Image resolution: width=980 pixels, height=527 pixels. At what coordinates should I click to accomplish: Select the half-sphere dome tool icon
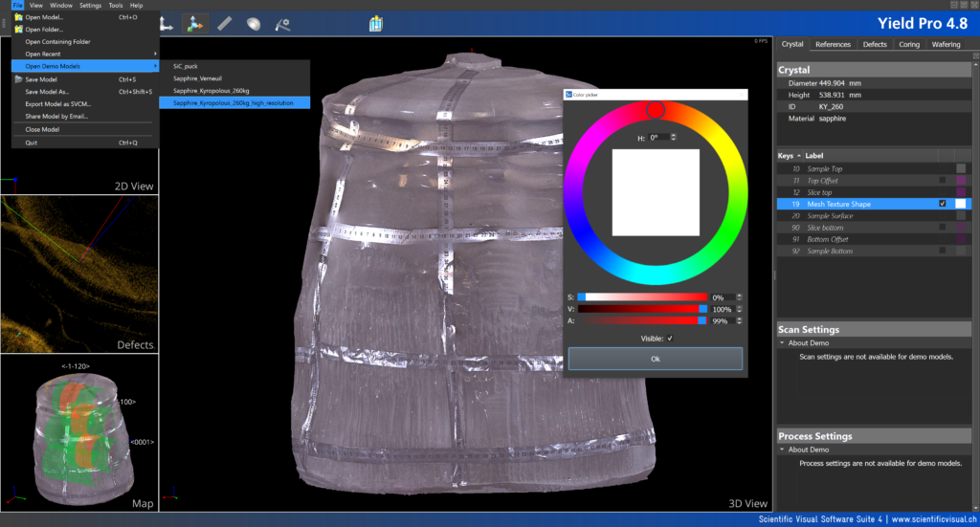[253, 23]
